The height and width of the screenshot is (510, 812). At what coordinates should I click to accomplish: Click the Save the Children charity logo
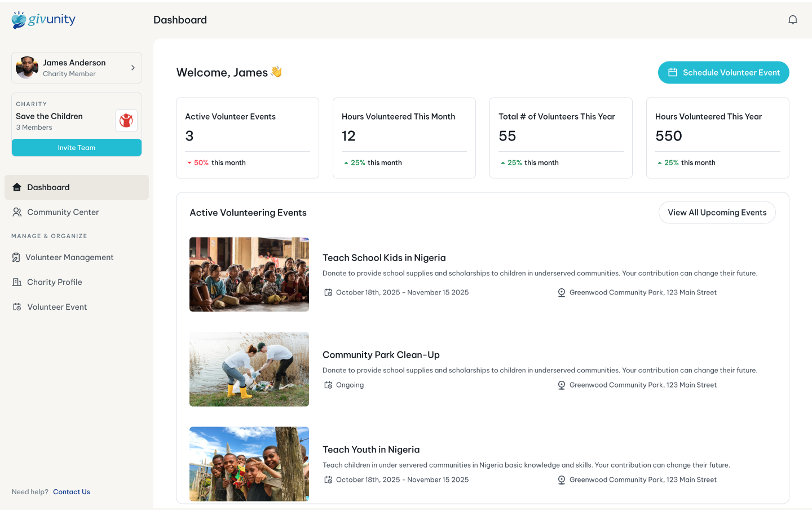click(x=126, y=121)
